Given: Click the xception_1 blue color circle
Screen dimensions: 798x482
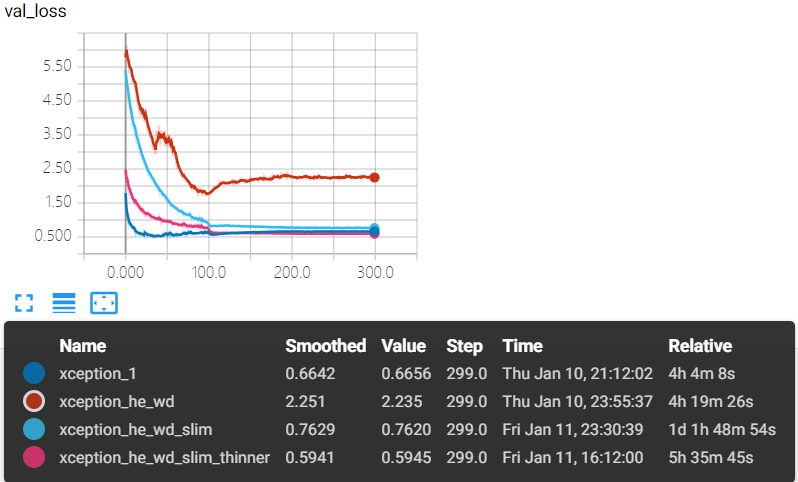Looking at the screenshot, I should pos(34,373).
